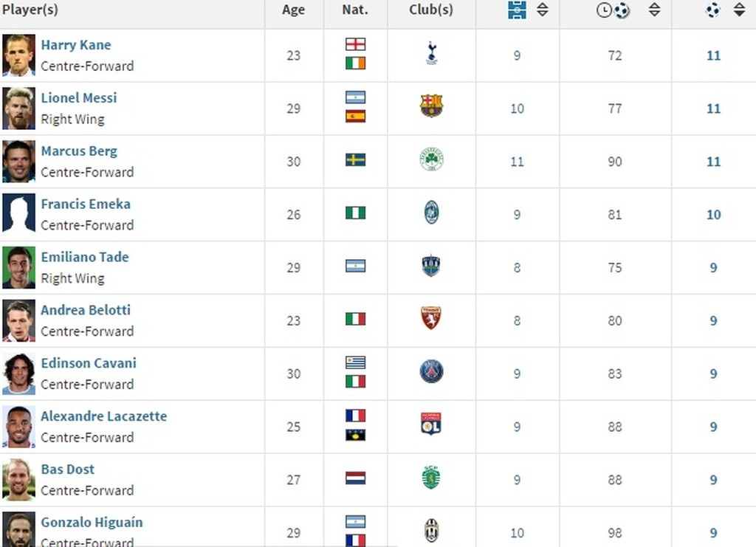Click the Paris Saint-Germain club crest
This screenshot has width=756, height=547.
tap(432, 372)
